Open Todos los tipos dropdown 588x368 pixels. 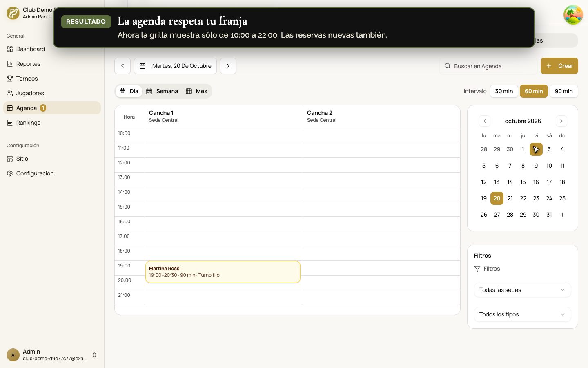coord(523,314)
